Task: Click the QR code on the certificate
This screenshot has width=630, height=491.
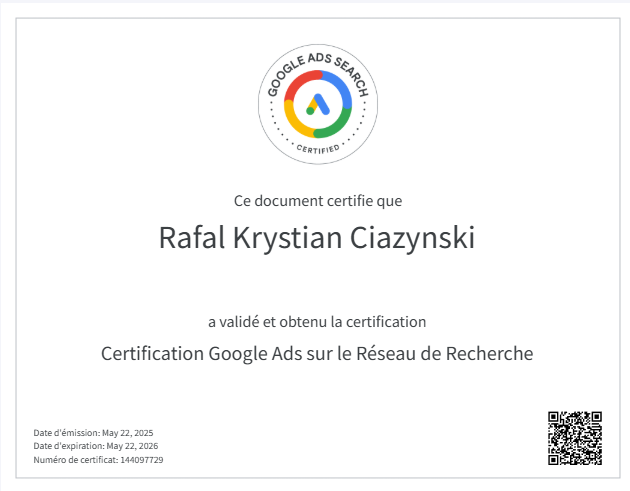Action: tap(575, 438)
